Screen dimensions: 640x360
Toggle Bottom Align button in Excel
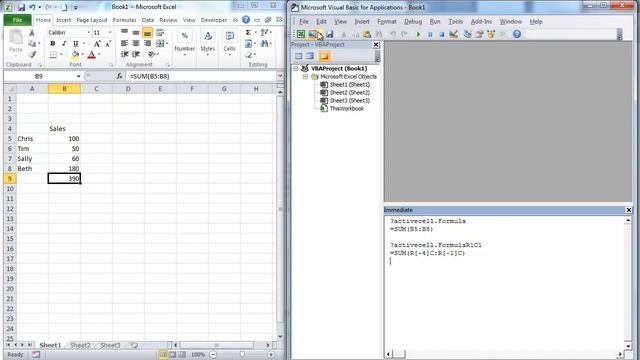pos(147,33)
